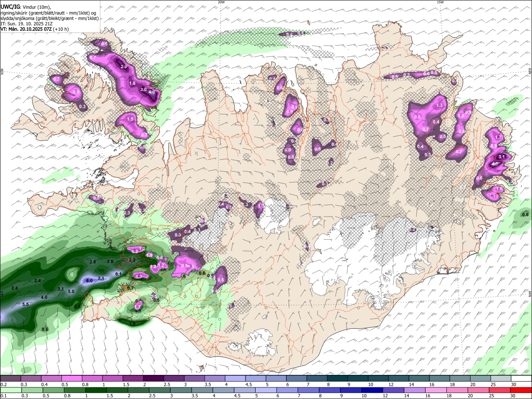This screenshot has width=532, height=399.
Task: Pick the pale green rain swatch between 0.1 and 0.3
Action: pos(10,390)
